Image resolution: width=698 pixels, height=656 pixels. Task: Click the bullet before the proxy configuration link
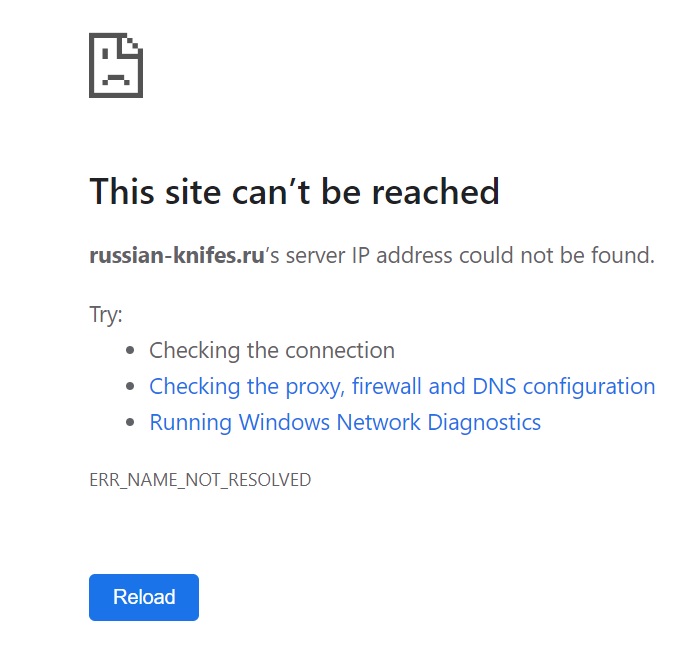[130, 386]
